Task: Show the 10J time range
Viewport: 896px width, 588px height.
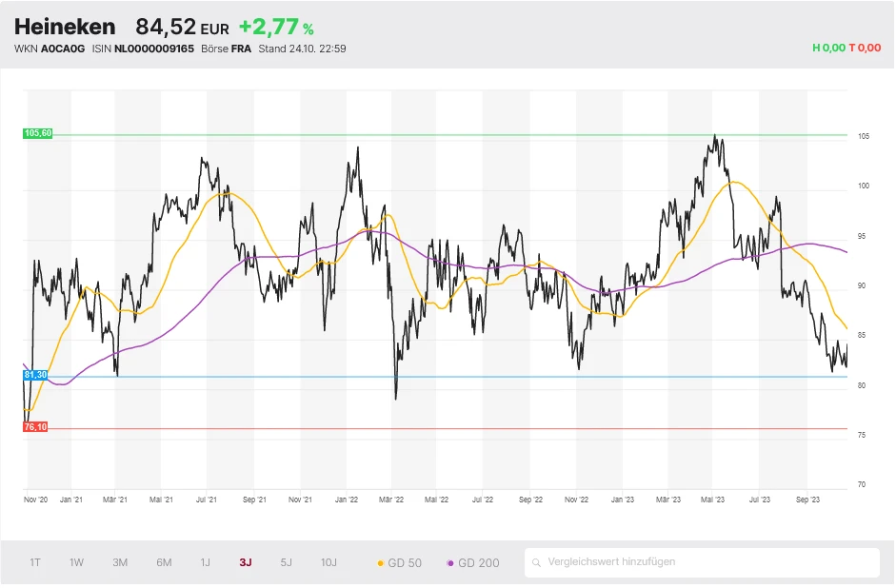Action: [x=329, y=562]
